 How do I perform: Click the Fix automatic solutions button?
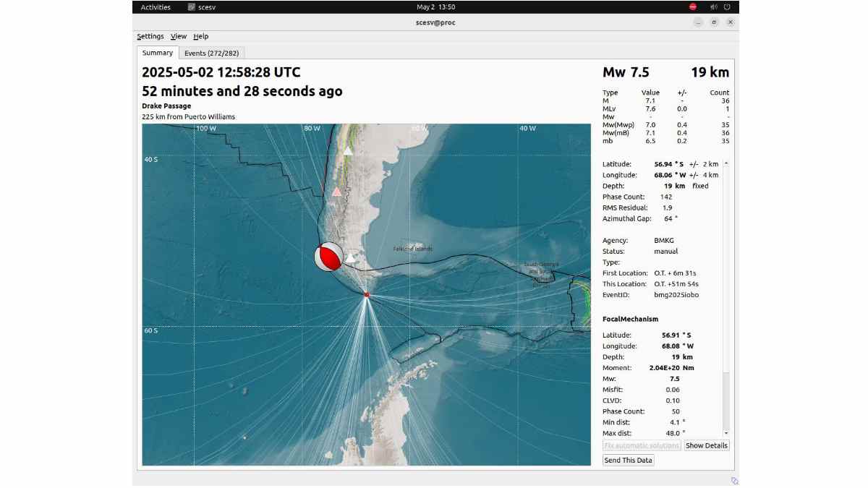[x=642, y=445]
